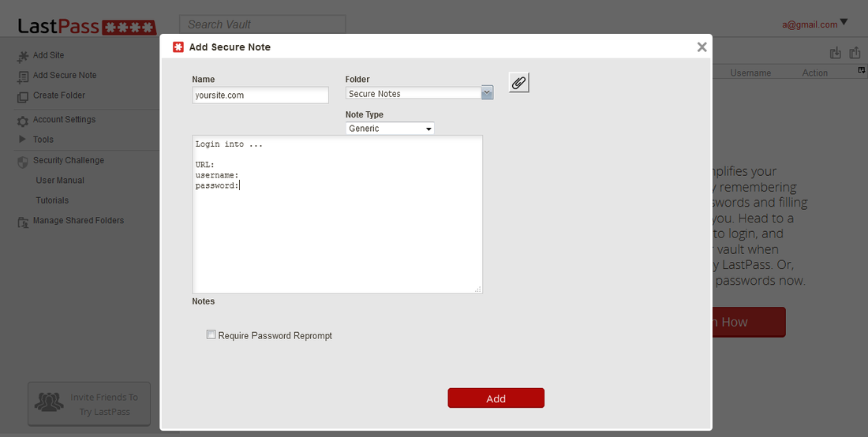
Task: Click the Invite Friends people icon
Action: 49,402
